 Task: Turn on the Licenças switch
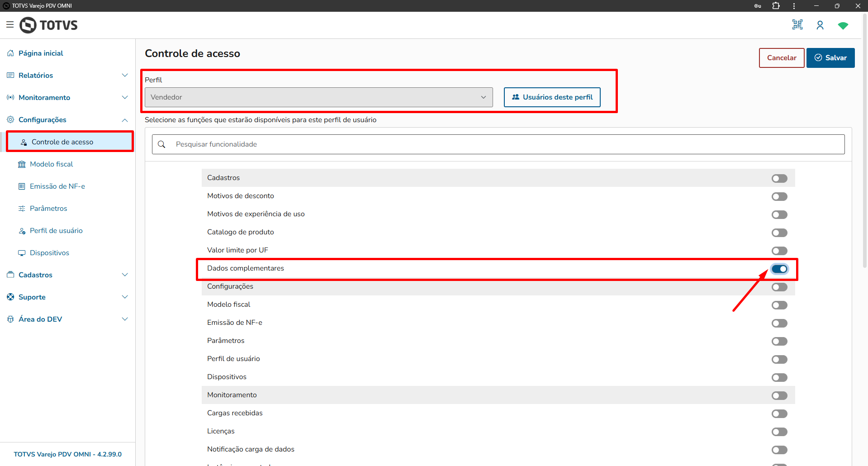(779, 432)
